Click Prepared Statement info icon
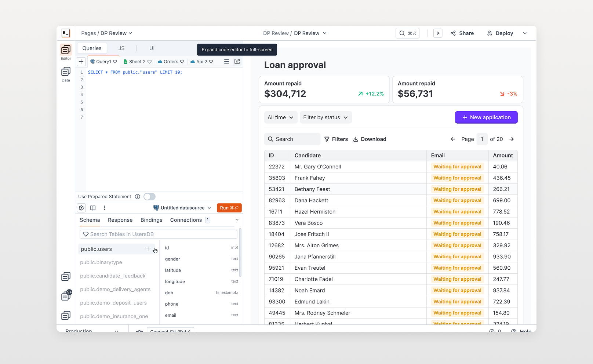 pyautogui.click(x=138, y=197)
